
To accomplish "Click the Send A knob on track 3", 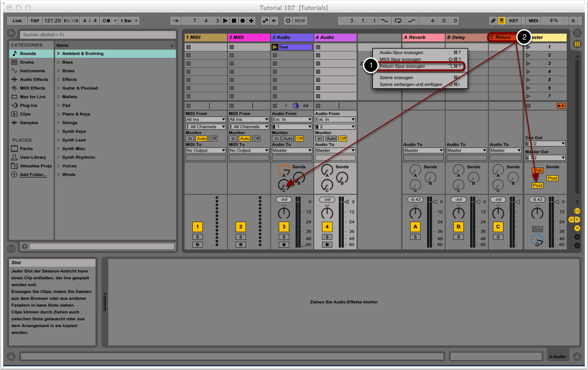I will [284, 169].
